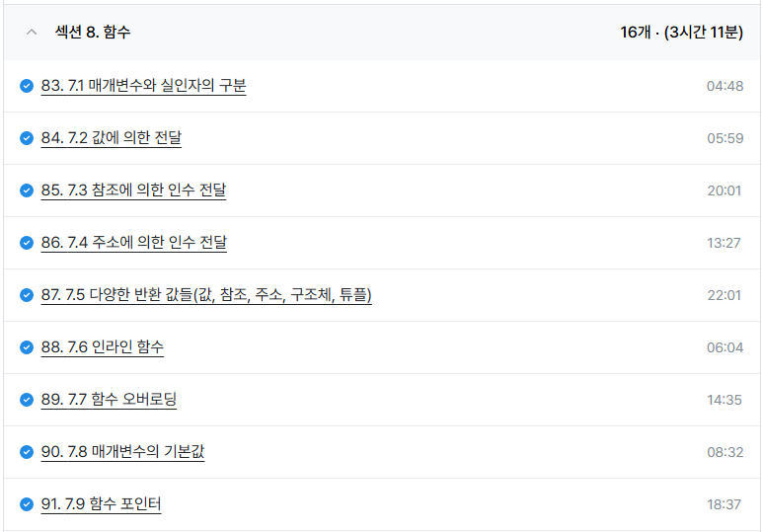Open lecture 86. 7.4 주소에 의한 인수 전달
Viewport: 763px width, 532px height.
(x=134, y=243)
